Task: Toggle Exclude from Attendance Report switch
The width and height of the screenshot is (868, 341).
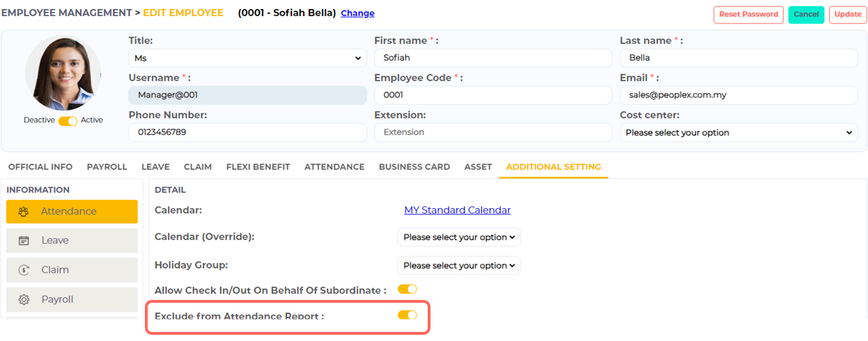Action: [x=407, y=315]
